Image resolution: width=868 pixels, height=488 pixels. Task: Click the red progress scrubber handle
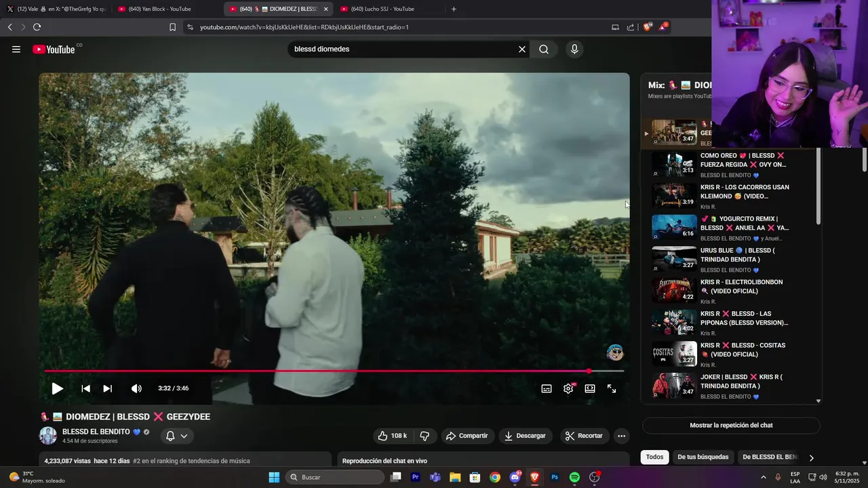click(x=589, y=371)
